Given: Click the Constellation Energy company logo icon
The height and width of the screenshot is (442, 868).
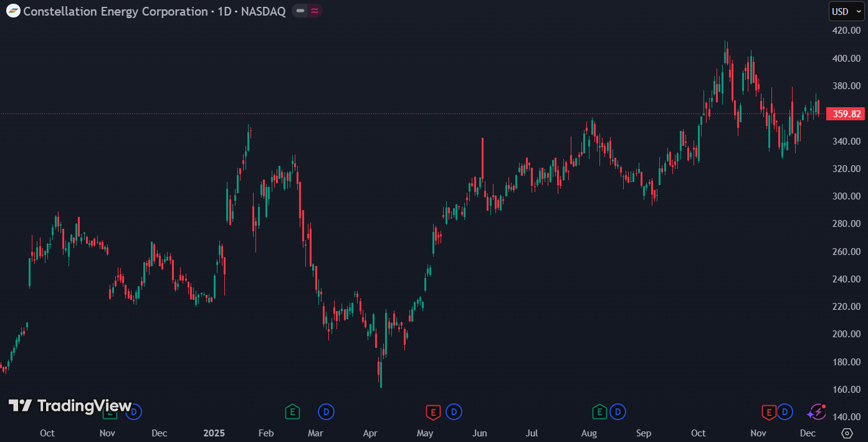Looking at the screenshot, I should [13, 11].
